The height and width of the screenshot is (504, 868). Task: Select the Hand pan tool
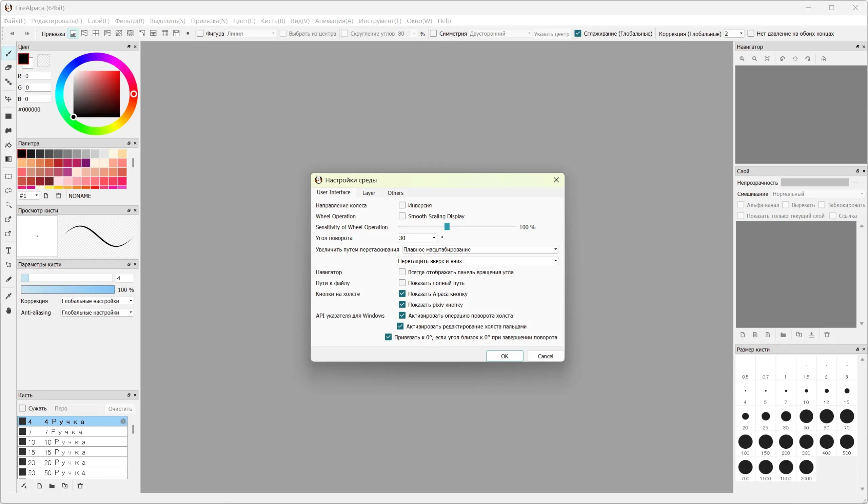(x=8, y=311)
